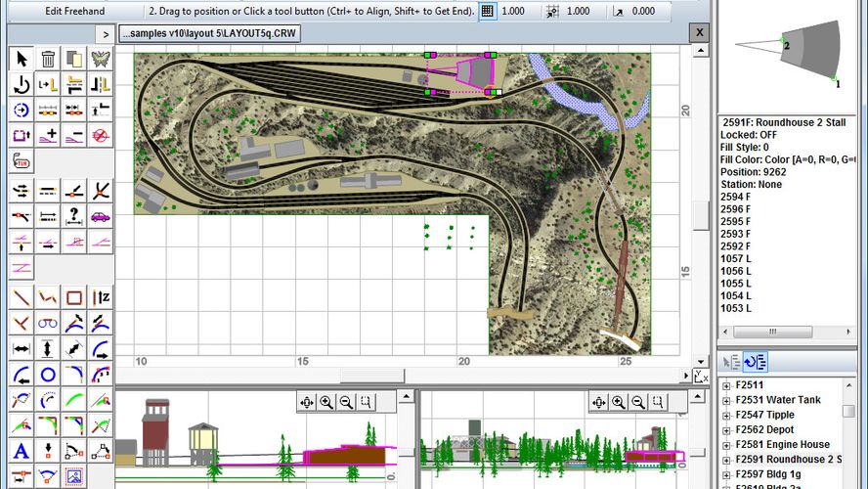Select 2594 F in the properties list
This screenshot has height=489, width=868.
click(x=735, y=197)
